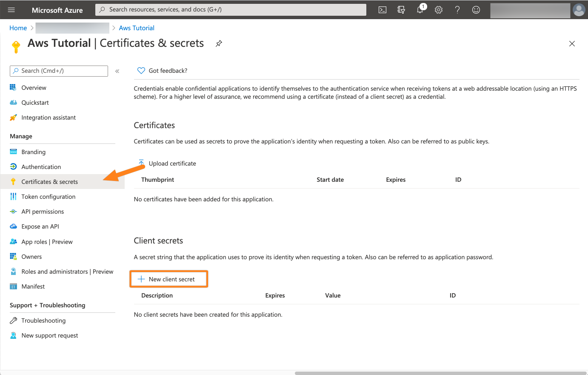Pin the Certificates & secrets blade

coord(219,43)
